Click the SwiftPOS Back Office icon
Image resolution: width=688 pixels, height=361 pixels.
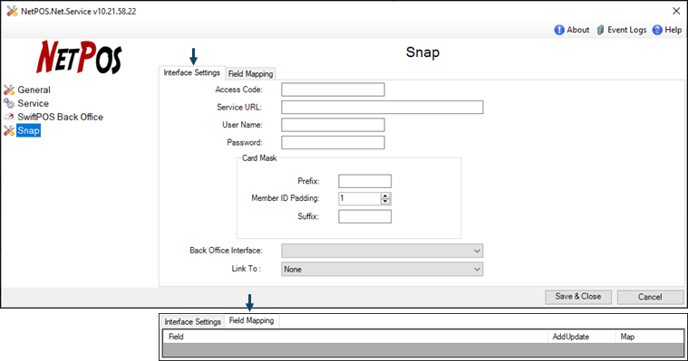coord(9,117)
